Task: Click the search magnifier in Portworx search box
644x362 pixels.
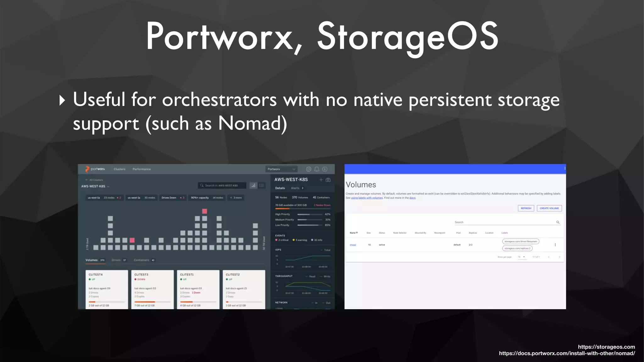Action: click(x=202, y=185)
